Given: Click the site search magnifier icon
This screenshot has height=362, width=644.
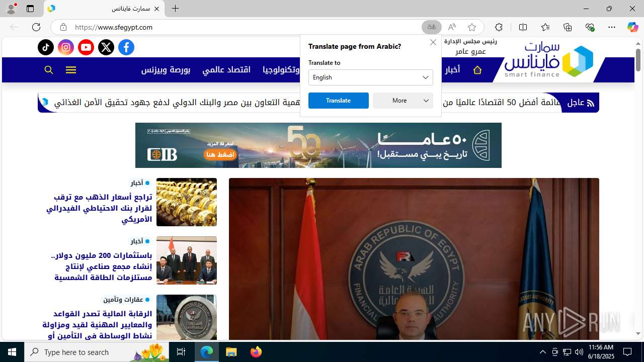Looking at the screenshot, I should (49, 70).
